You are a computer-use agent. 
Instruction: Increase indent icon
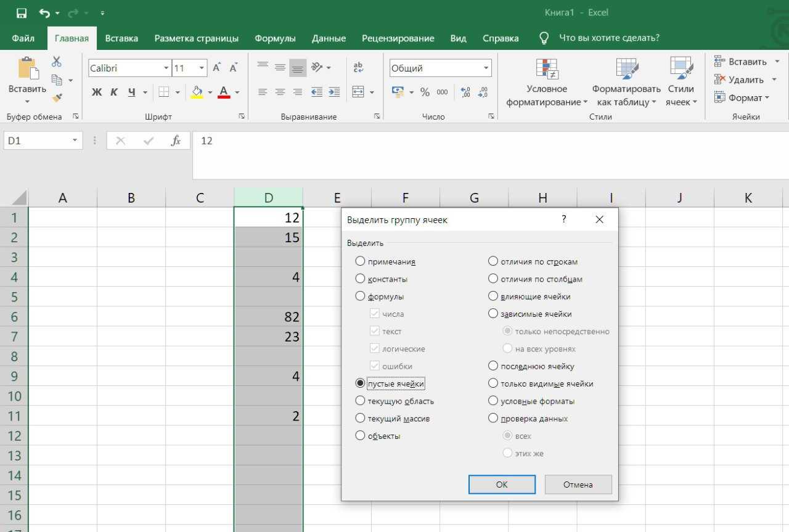click(x=334, y=92)
